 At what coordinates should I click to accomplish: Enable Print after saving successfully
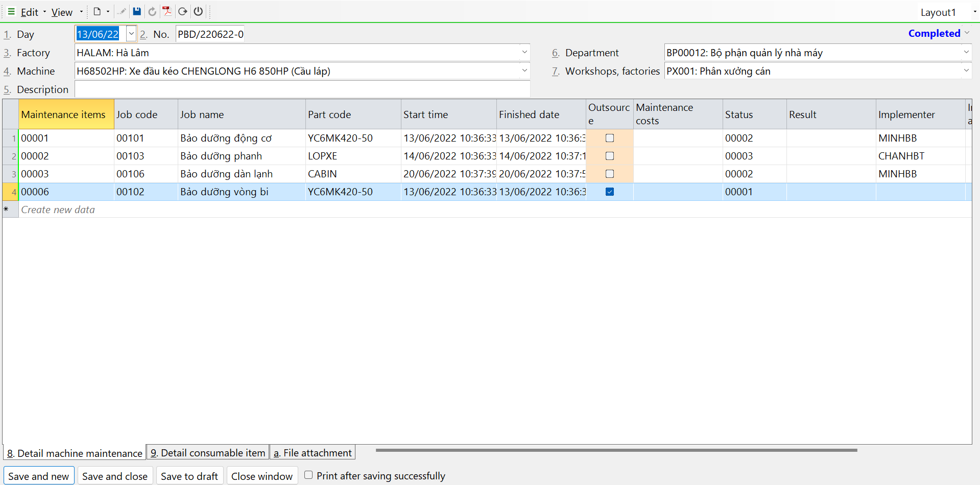click(x=308, y=475)
